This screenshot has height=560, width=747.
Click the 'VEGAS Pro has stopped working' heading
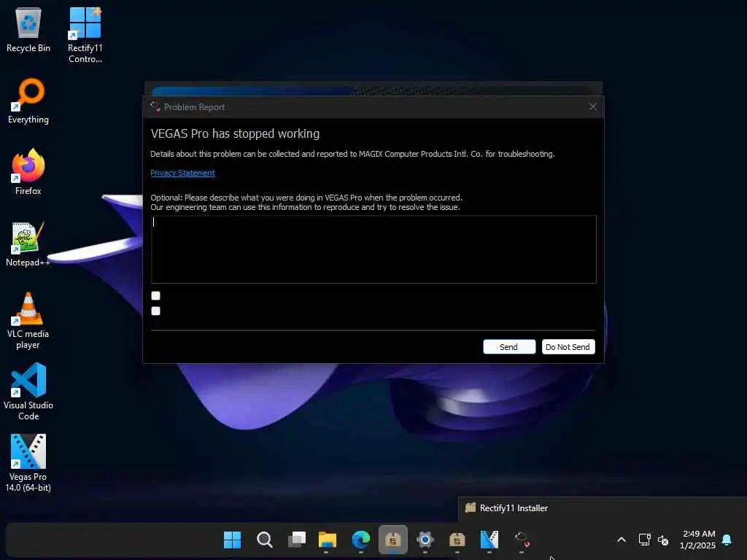click(x=235, y=134)
